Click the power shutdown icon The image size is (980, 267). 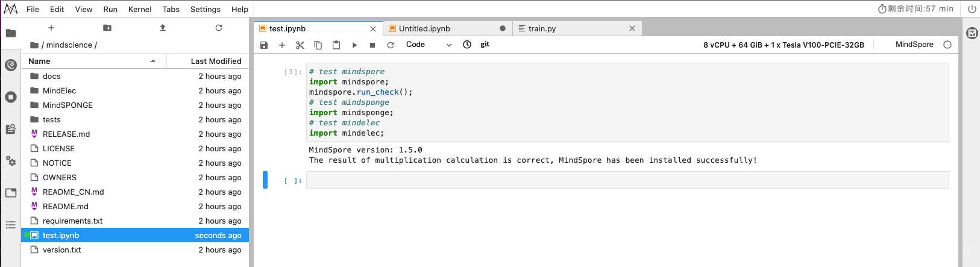(x=972, y=9)
